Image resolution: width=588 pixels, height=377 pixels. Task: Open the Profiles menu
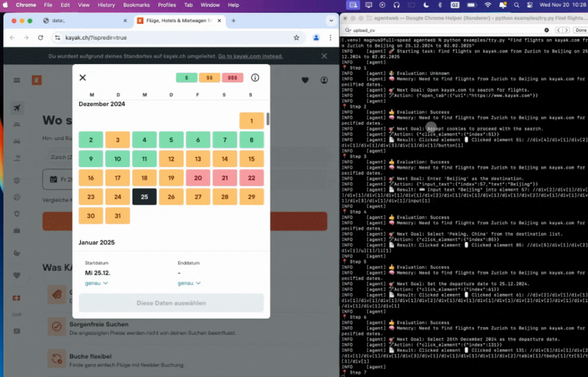167,5
